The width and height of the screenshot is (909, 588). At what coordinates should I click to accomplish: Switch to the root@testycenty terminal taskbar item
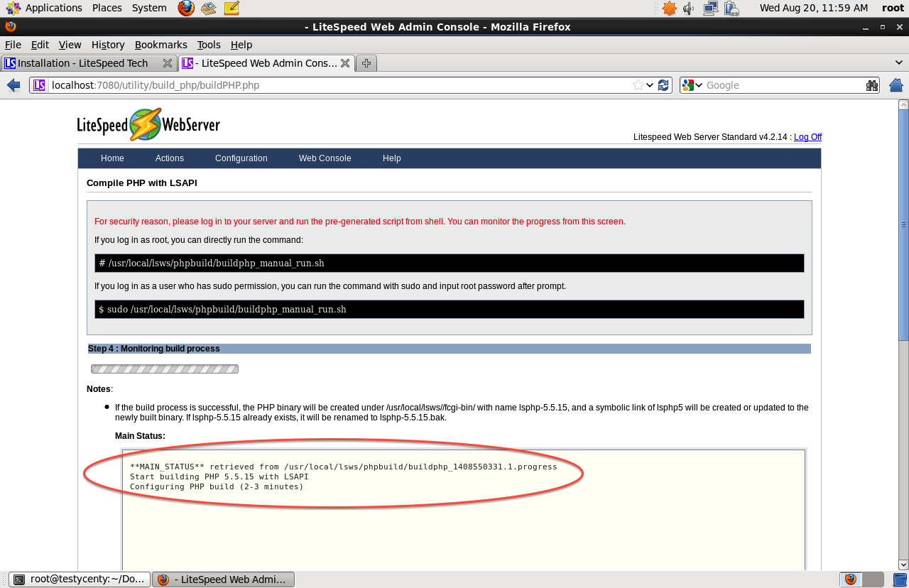80,579
